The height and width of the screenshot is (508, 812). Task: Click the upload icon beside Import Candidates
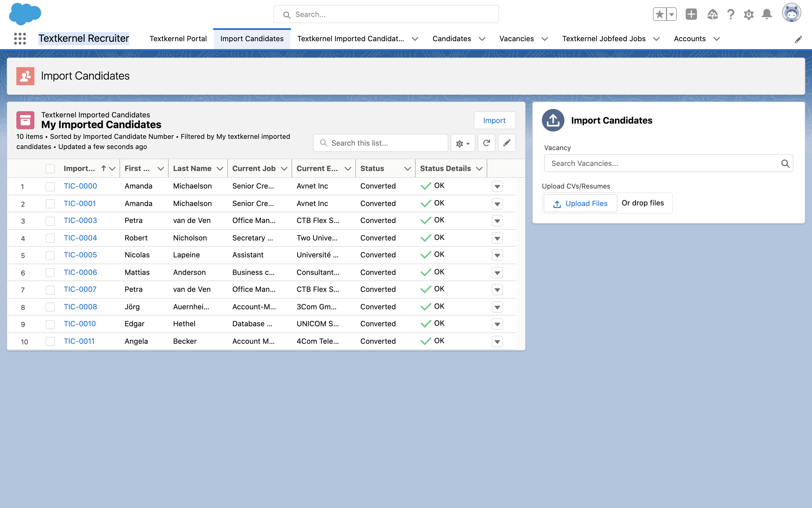[553, 120]
